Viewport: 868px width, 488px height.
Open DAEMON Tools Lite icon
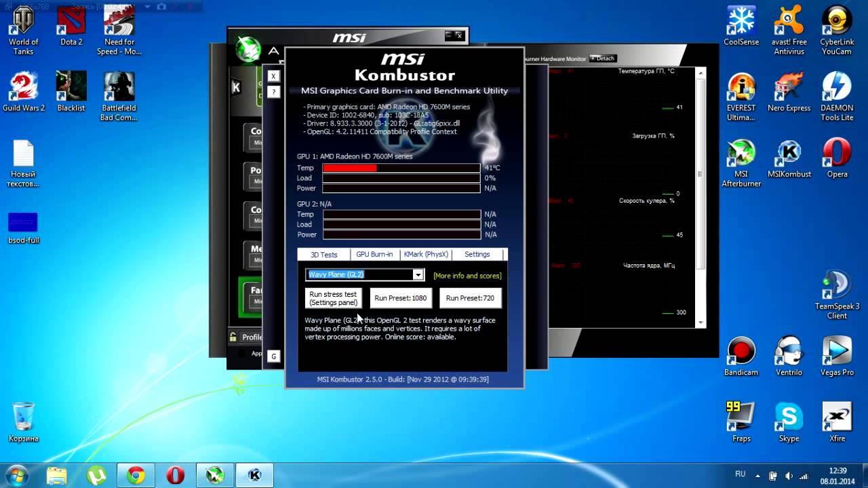click(x=837, y=97)
